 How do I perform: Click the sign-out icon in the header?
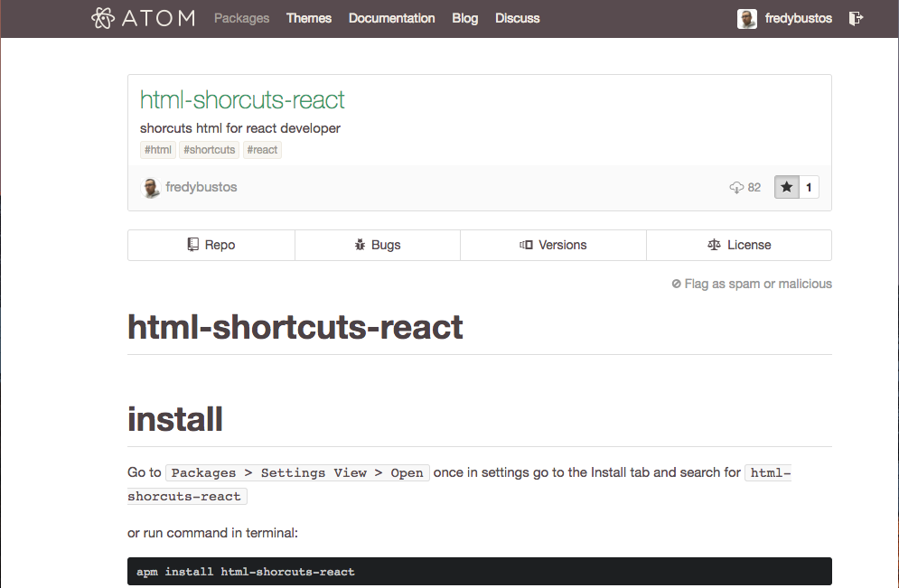point(855,18)
